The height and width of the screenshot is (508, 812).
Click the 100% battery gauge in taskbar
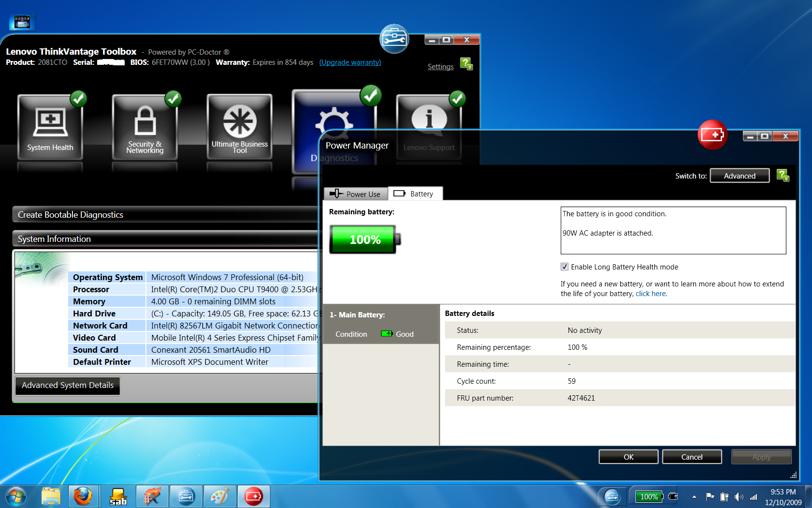pyautogui.click(x=649, y=496)
